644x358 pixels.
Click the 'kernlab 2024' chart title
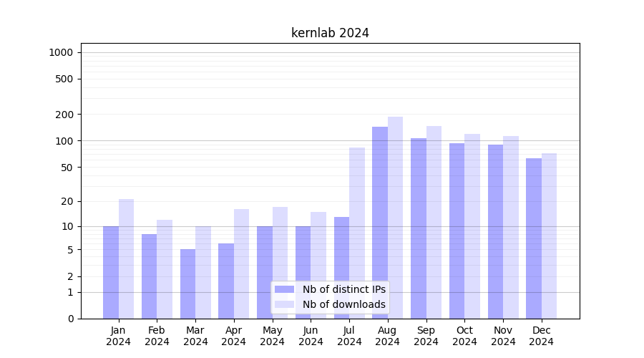(330, 33)
